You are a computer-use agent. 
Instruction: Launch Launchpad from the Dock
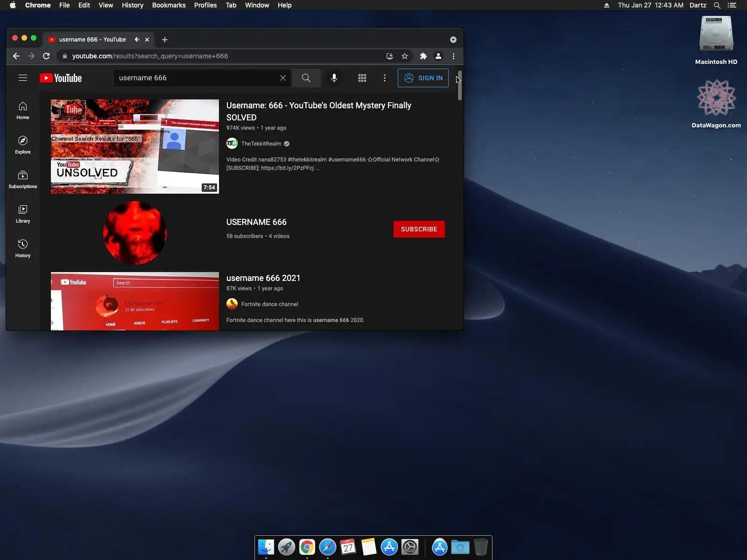pyautogui.click(x=287, y=547)
